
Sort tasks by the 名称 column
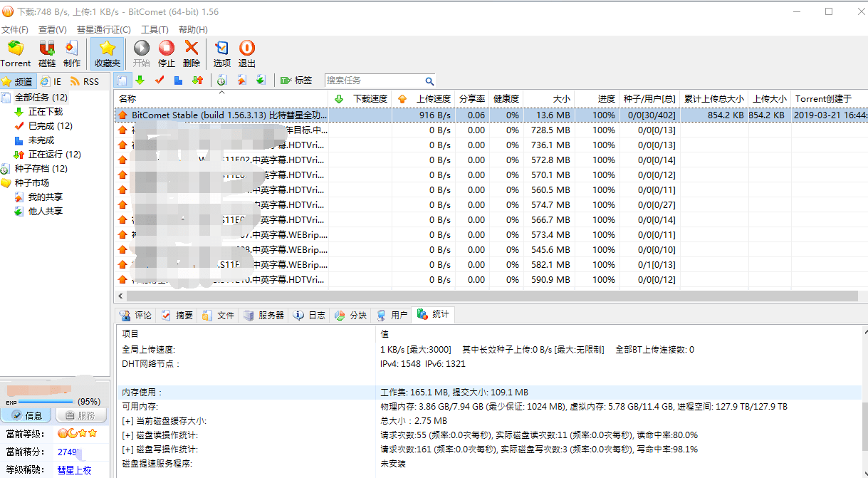coord(221,98)
